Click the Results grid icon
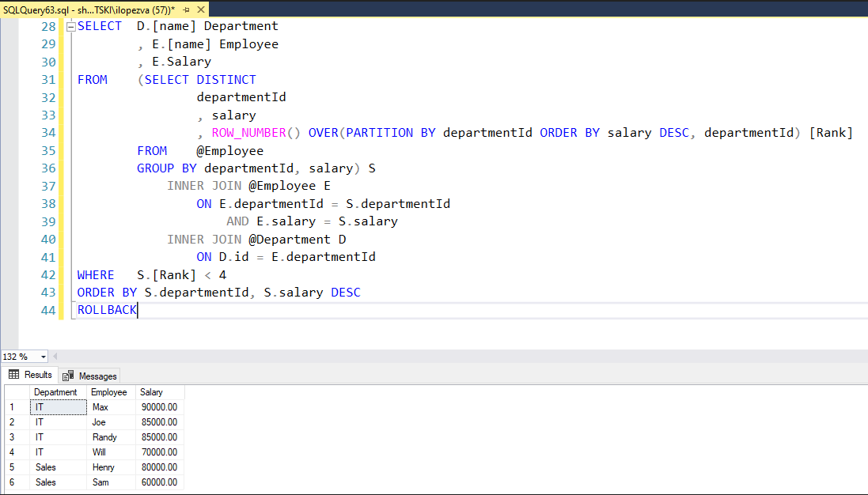868x495 pixels. click(x=13, y=375)
